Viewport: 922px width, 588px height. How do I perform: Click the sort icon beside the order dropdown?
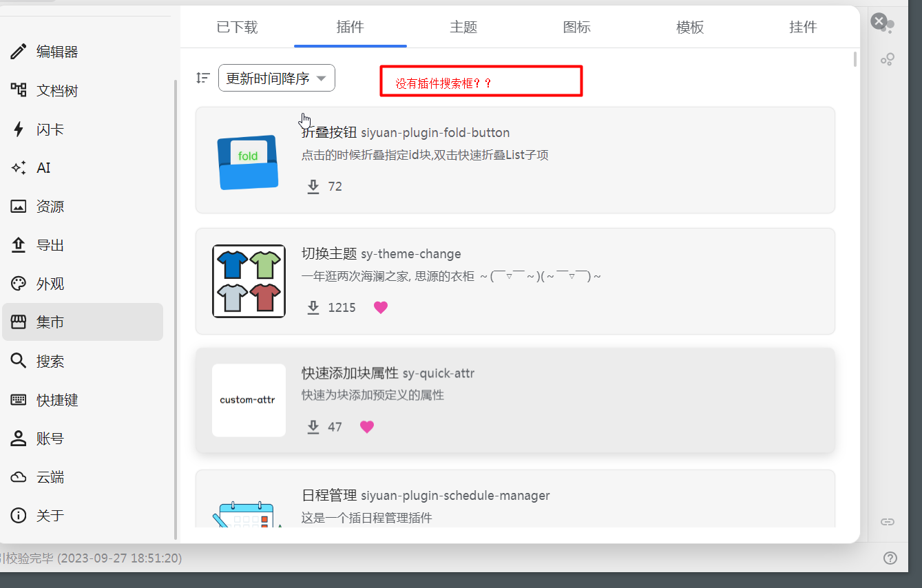tap(202, 78)
